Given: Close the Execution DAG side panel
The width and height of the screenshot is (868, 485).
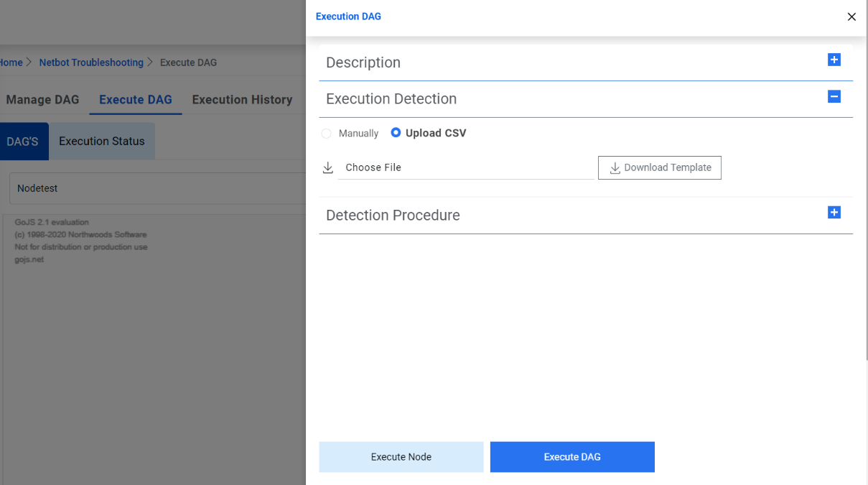Looking at the screenshot, I should coord(851,17).
